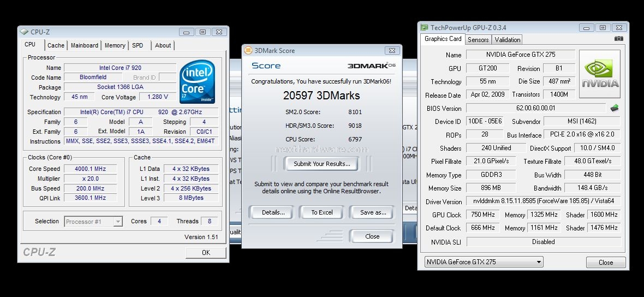644x297 pixels.
Task: Click the Default Clock 666 MHz value
Action: (483, 228)
